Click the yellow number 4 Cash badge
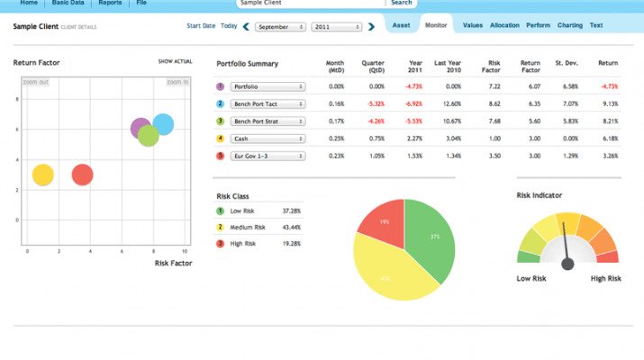This screenshot has width=644, height=360. pyautogui.click(x=221, y=139)
